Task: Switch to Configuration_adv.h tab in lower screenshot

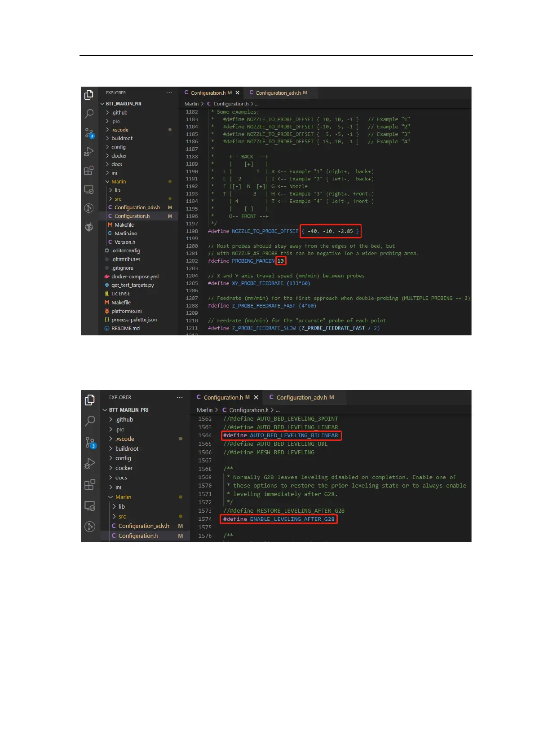Action: (x=304, y=397)
